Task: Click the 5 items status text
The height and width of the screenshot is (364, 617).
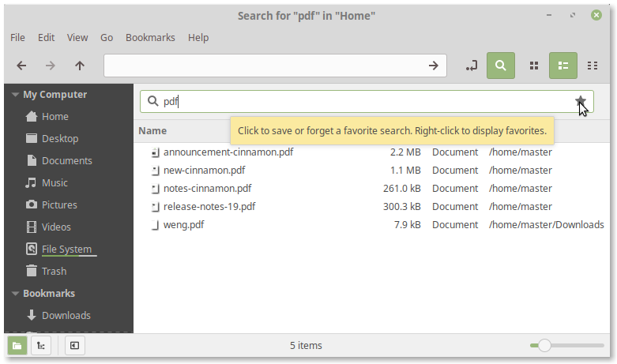Action: pyautogui.click(x=307, y=346)
